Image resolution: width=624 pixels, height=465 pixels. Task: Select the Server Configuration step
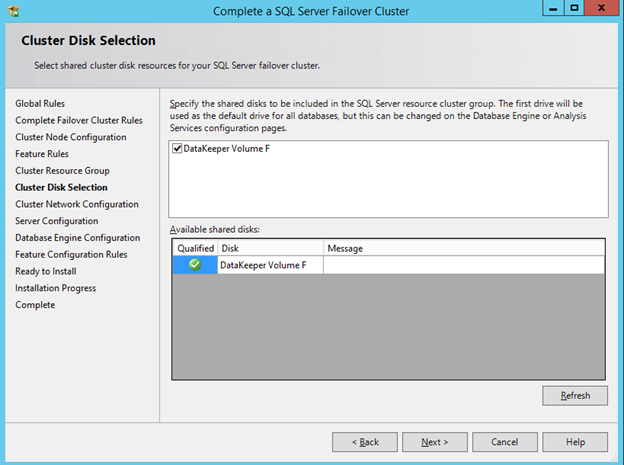(x=56, y=221)
